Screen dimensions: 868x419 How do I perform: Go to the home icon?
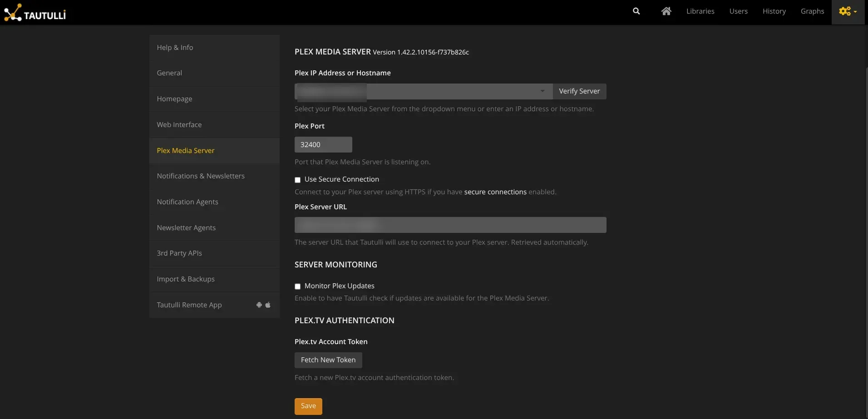click(x=666, y=11)
